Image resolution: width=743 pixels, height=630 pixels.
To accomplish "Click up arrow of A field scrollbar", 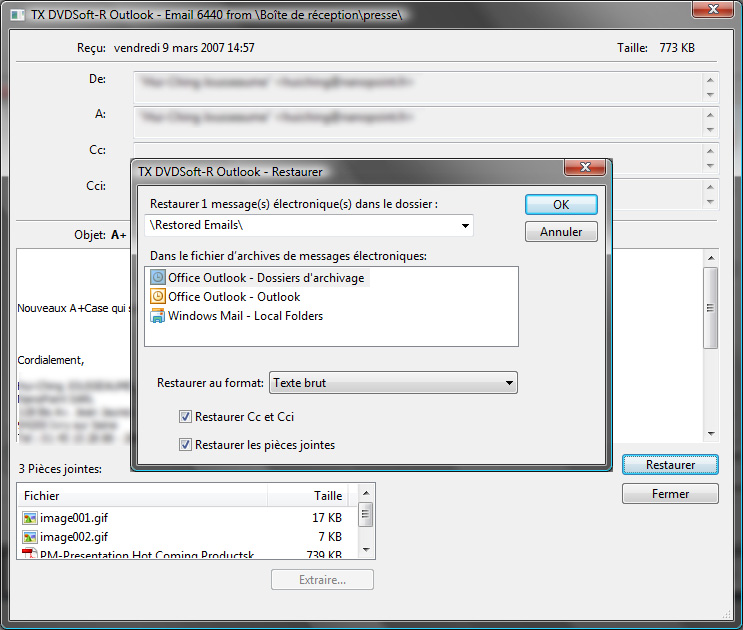I will click(710, 115).
